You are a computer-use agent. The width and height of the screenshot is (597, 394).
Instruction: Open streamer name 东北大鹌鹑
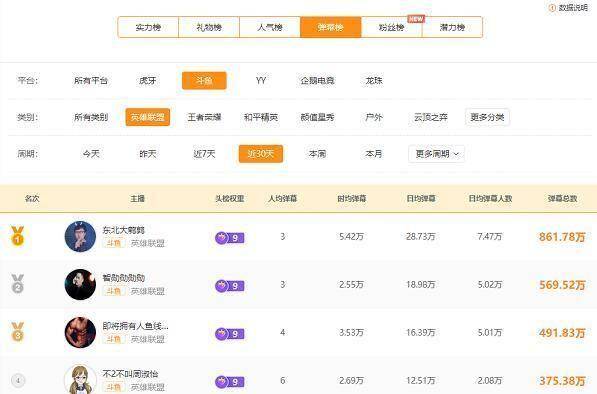tap(123, 230)
